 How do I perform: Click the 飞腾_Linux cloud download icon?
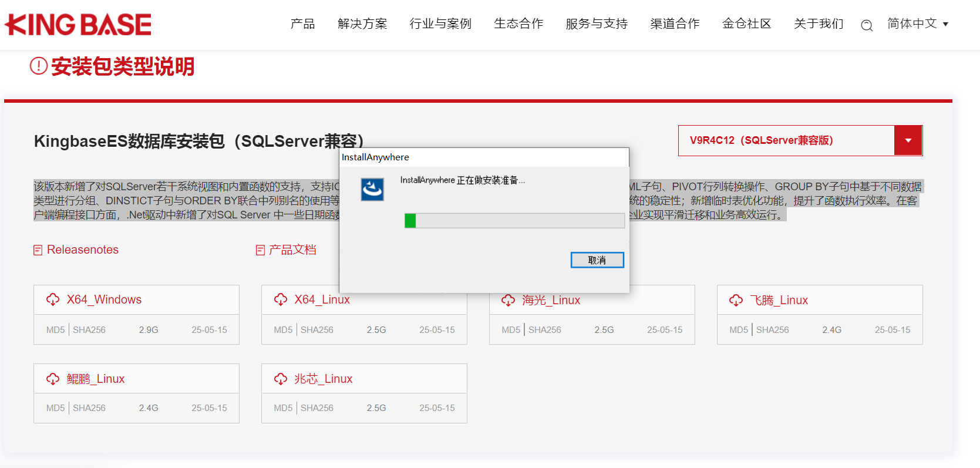736,300
